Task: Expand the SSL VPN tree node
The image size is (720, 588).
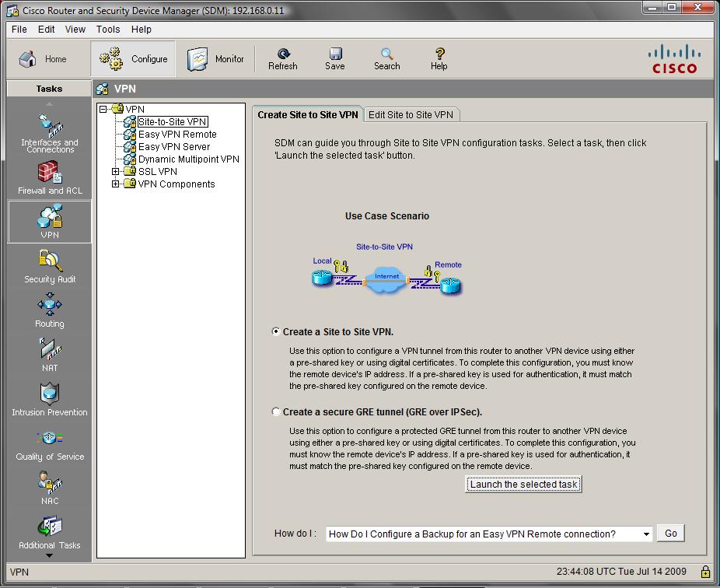Action: (x=116, y=172)
